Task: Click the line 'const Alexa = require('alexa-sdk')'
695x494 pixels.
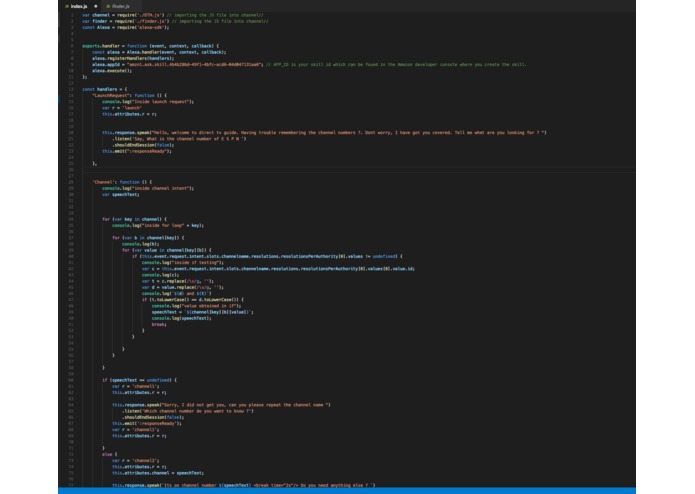Action: (x=125, y=27)
